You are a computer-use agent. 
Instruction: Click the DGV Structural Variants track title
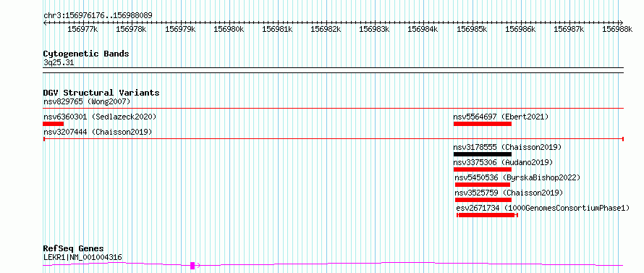point(101,93)
